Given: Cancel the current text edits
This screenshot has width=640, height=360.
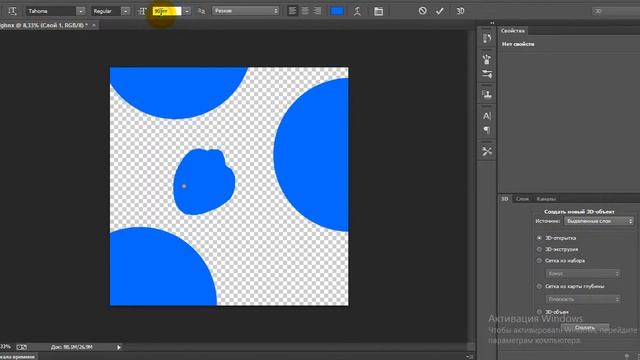Looking at the screenshot, I should (422, 11).
